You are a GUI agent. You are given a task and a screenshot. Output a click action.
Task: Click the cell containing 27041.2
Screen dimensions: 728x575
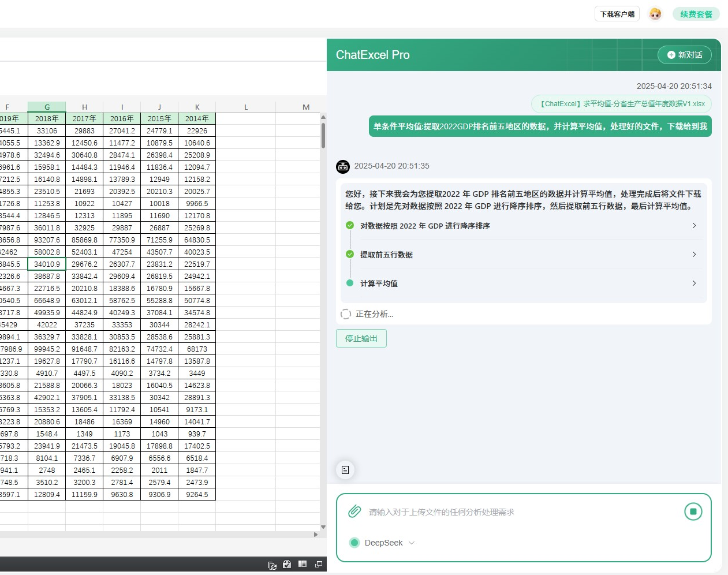click(x=122, y=131)
